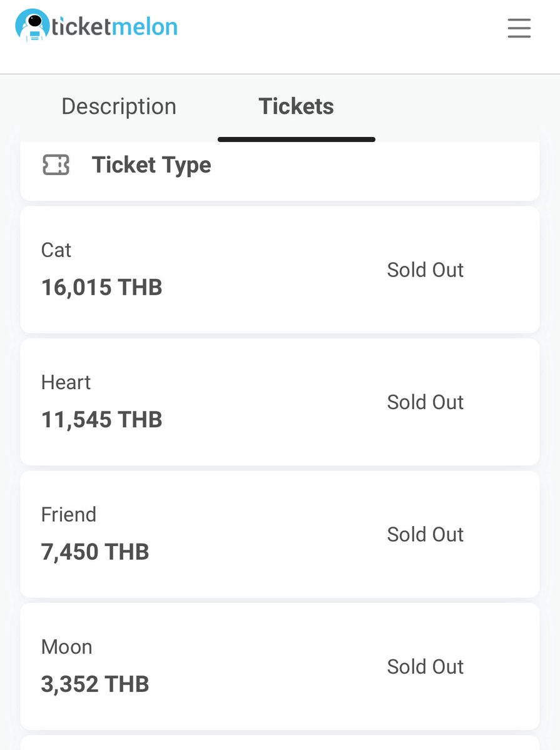The image size is (560, 750).
Task: Click the ticket icon beside Ticket Type
Action: pos(56,165)
